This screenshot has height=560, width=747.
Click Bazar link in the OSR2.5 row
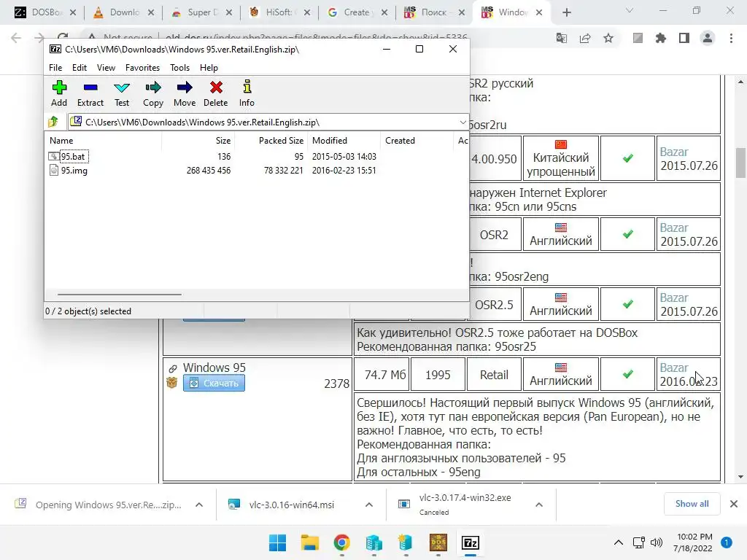pyautogui.click(x=673, y=297)
